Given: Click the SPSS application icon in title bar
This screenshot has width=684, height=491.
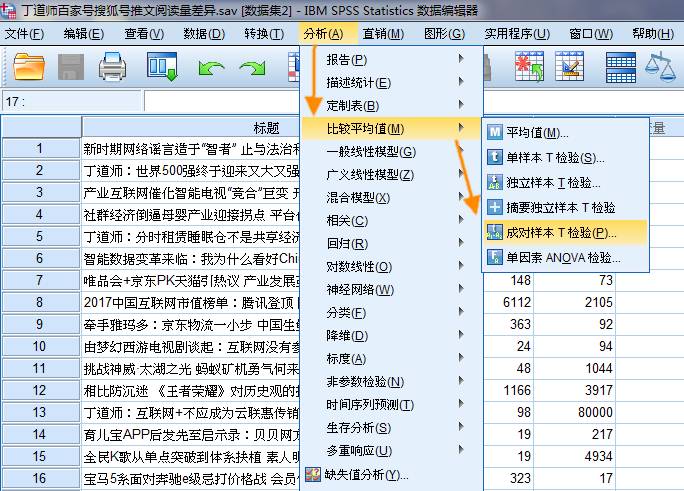Looking at the screenshot, I should tap(8, 10).
